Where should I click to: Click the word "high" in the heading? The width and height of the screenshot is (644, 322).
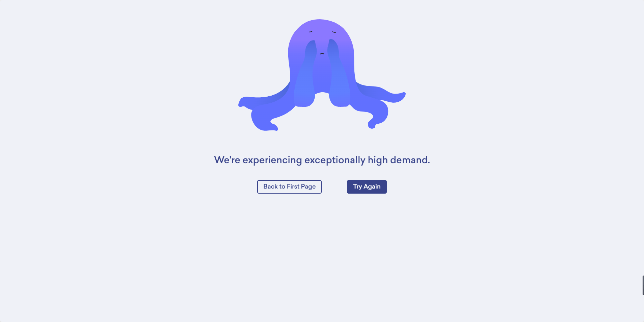pyautogui.click(x=378, y=160)
